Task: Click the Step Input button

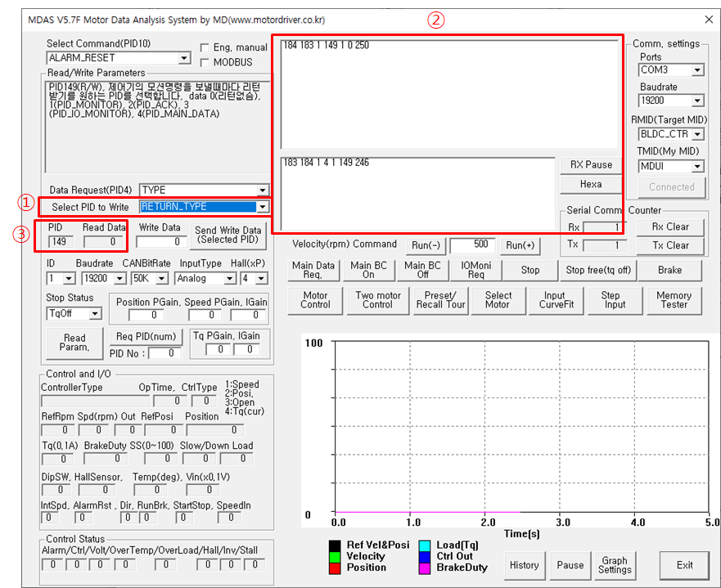Action: coord(615,300)
